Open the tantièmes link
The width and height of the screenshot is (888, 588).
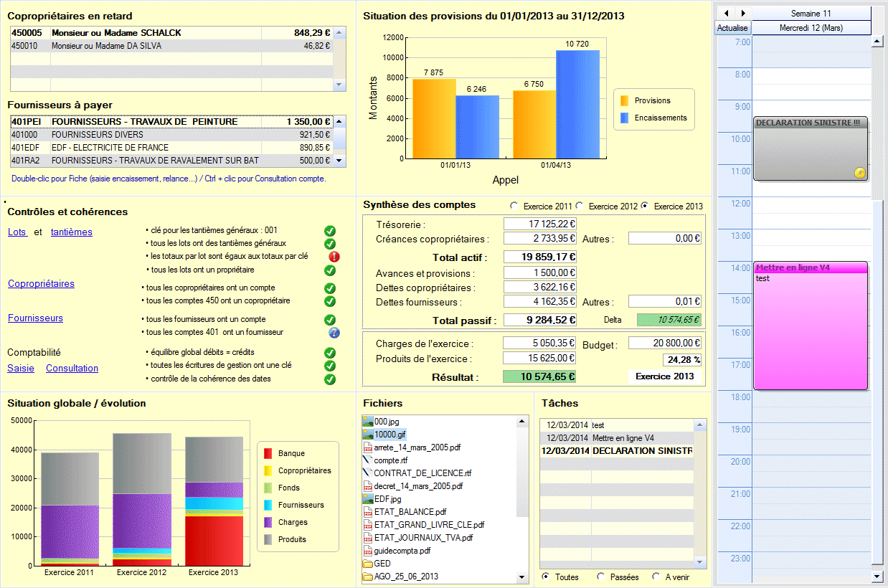[x=72, y=232]
